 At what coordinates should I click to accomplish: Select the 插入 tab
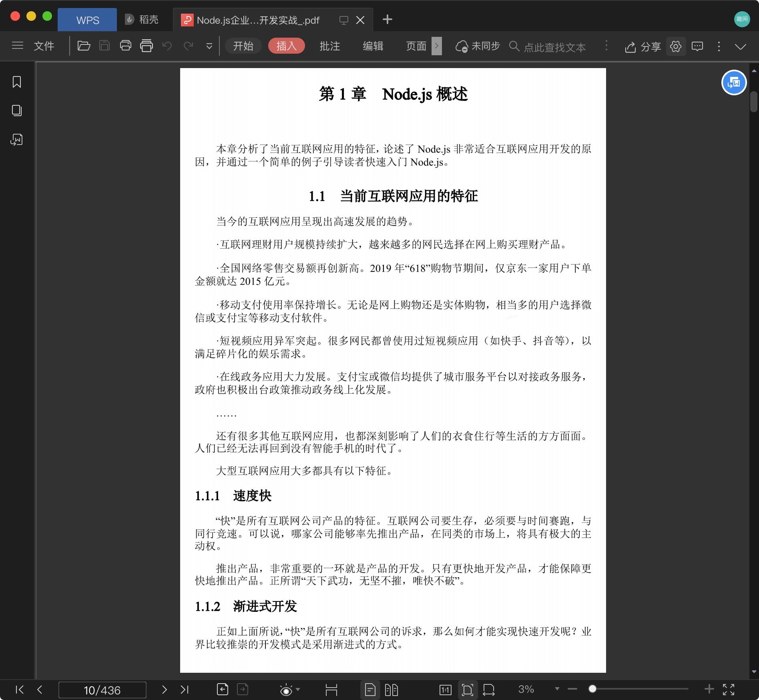[286, 46]
